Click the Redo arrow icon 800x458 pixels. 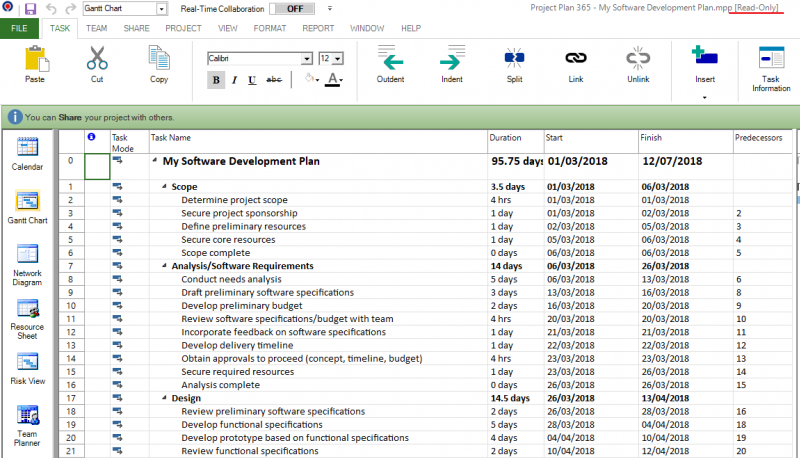tap(70, 9)
